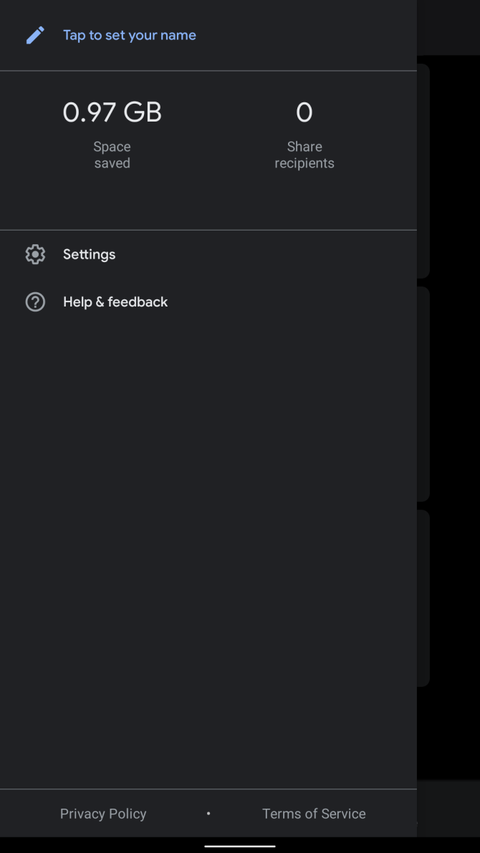
Task: Tap the lowest dimmed card behind the drawer
Action: [x=423, y=598]
